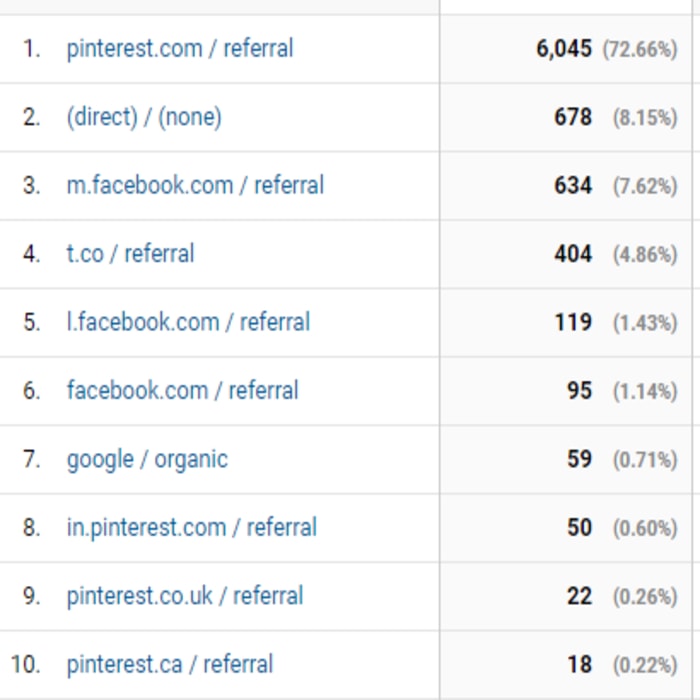This screenshot has width=700, height=700.
Task: Click the 59 value for google organic
Action: 579,459
